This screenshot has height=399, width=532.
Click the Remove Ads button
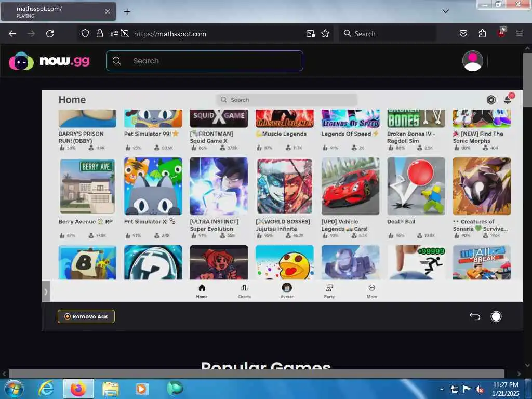pyautogui.click(x=86, y=316)
